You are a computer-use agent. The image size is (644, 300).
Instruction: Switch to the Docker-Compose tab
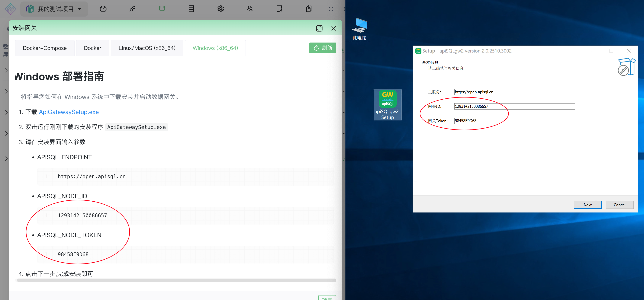point(45,48)
